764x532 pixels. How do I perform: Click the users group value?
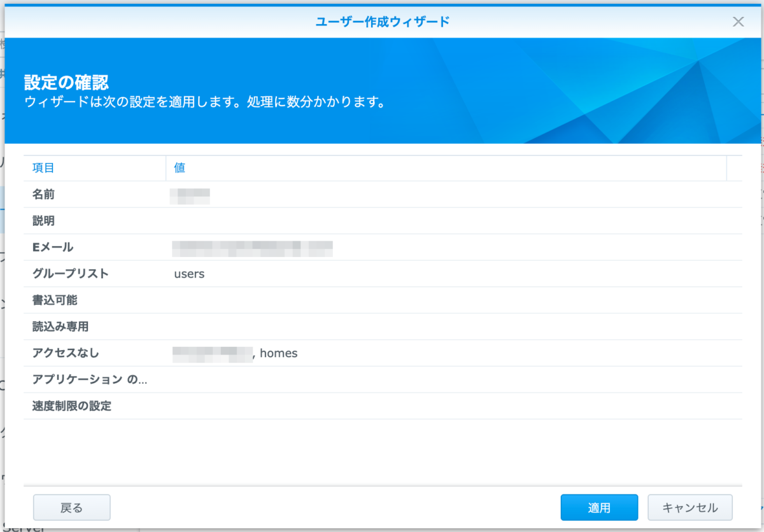coord(189,274)
